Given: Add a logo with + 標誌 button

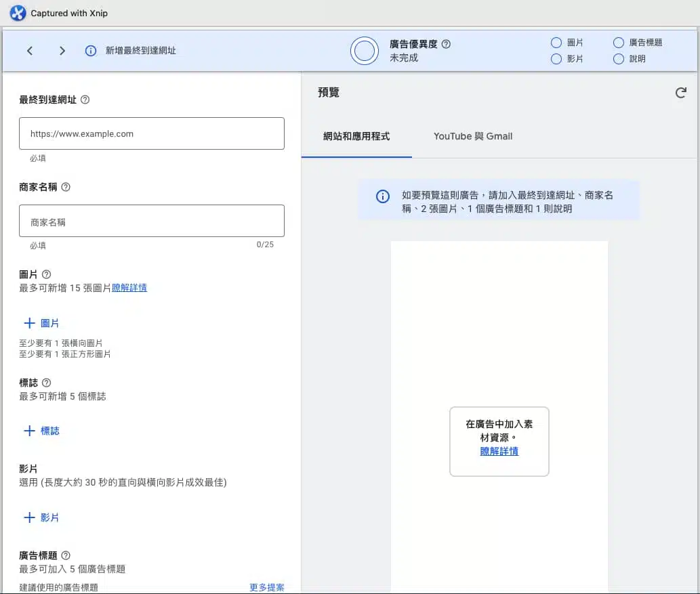Looking at the screenshot, I should 41,431.
